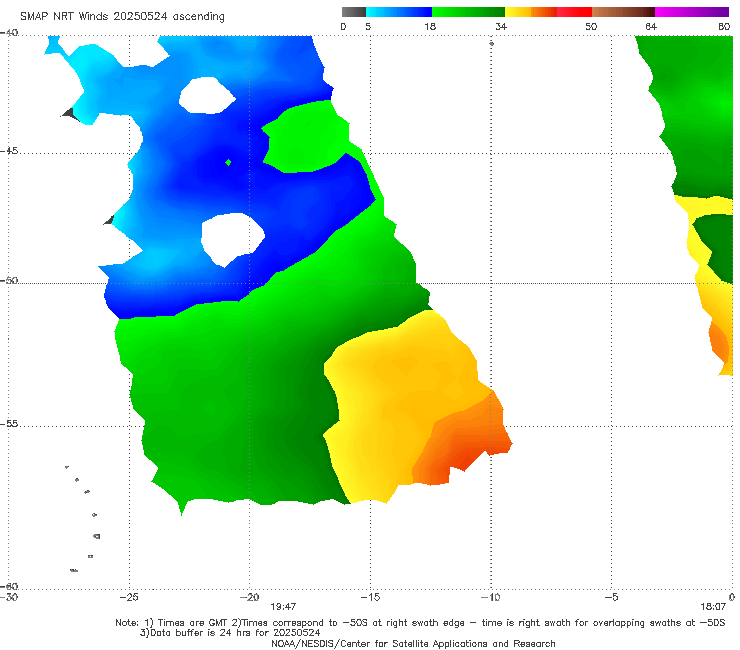Click the yellow-red 34-50 segment of the color bar

[x=548, y=12]
